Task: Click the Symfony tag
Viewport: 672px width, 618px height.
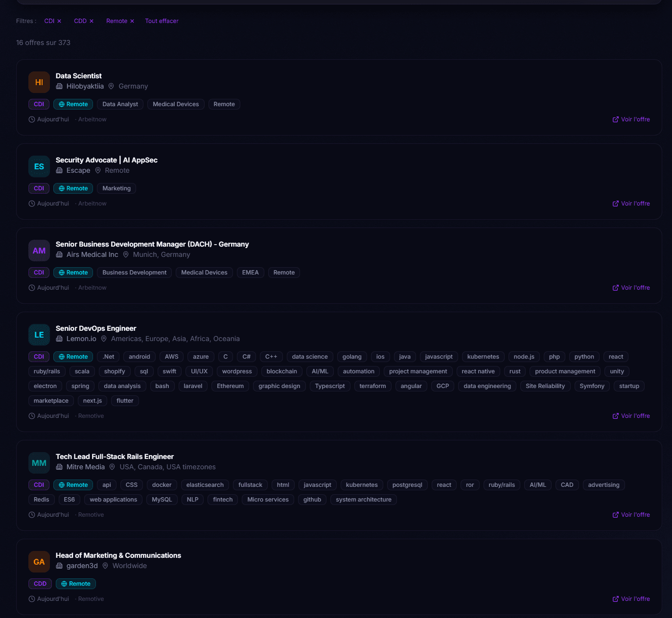Action: click(592, 386)
